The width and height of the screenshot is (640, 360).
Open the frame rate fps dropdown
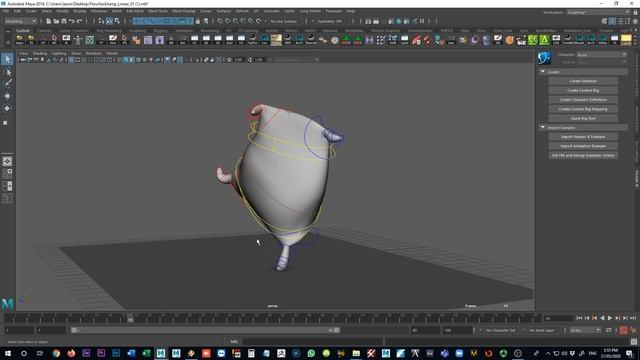tap(585, 330)
